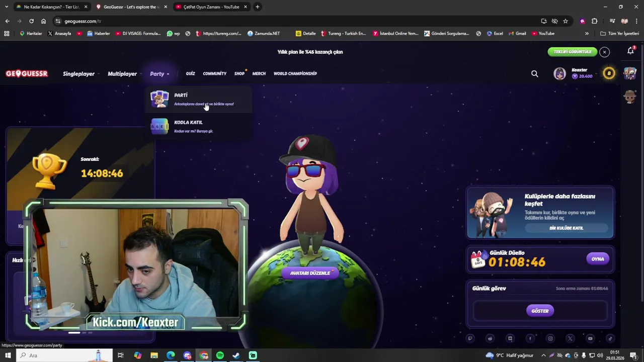This screenshot has height=362, width=644.
Task: Open the GeoGuessr search icon
Action: (534, 74)
